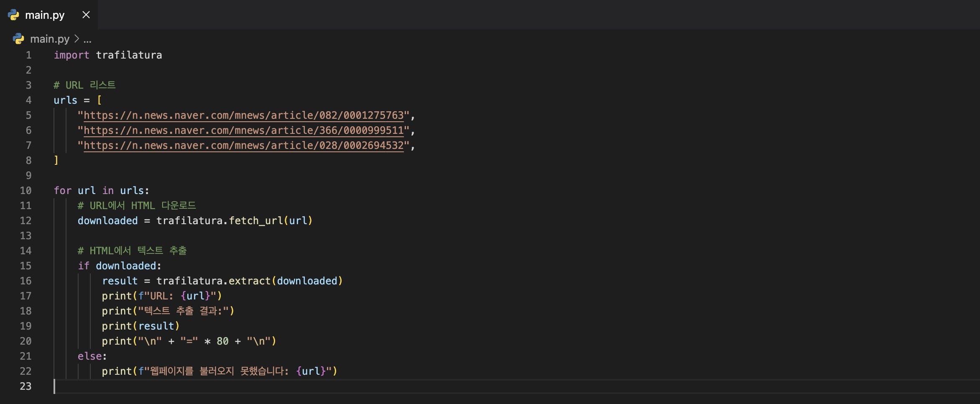
Task: Select the main.py tab label
Action: pos(45,15)
